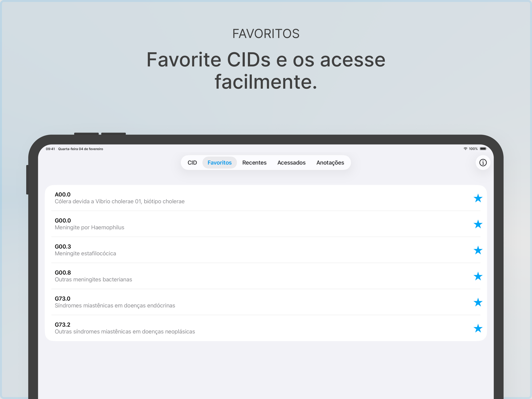Viewport: 532px width, 399px height.
Task: Select 'Outras síndromes miastênicas em doenças neoplásicas'
Action: 125,331
